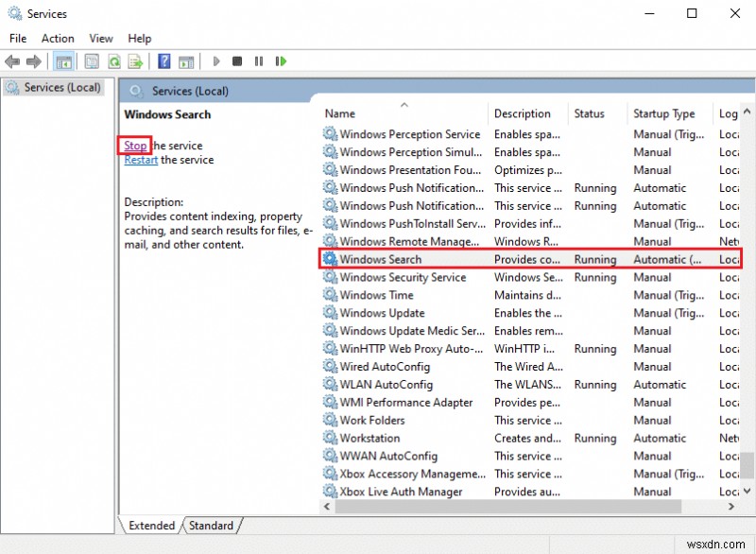This screenshot has width=756, height=554.
Task: Click Running status of Windows Search
Action: pos(595,259)
